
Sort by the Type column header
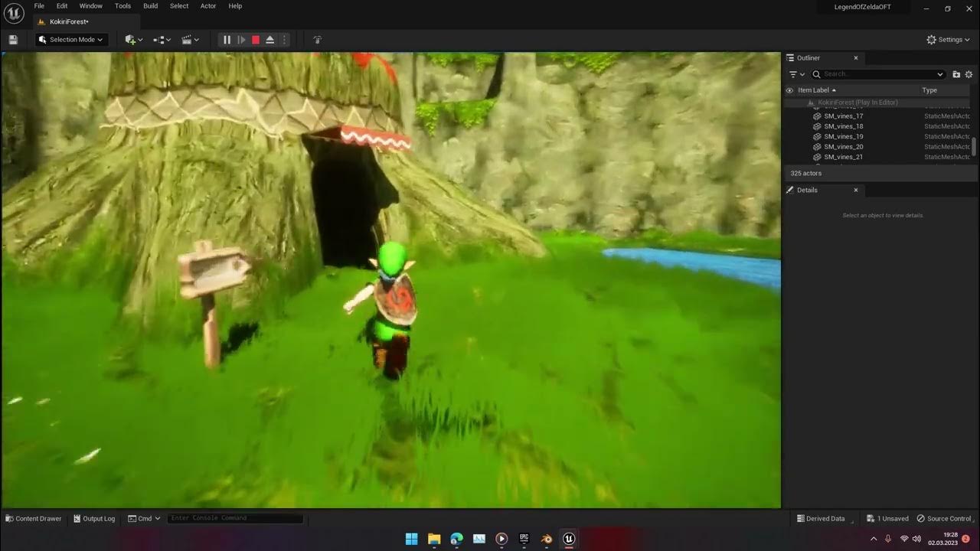tap(929, 90)
